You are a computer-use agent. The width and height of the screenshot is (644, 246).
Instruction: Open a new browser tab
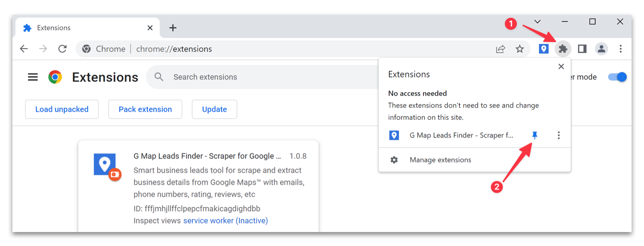pos(173,28)
